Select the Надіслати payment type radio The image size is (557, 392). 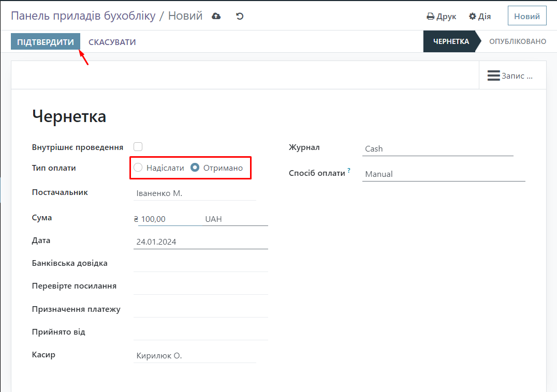pyautogui.click(x=138, y=168)
